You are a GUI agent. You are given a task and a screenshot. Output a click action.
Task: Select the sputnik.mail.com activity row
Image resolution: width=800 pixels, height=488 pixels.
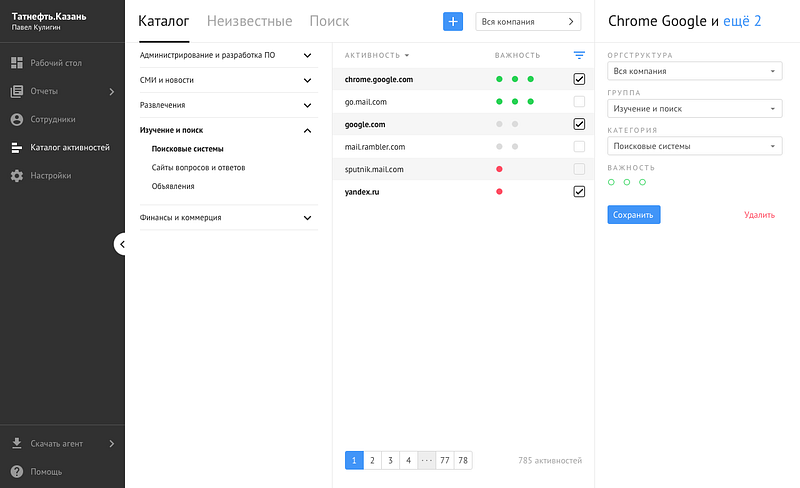click(463, 169)
